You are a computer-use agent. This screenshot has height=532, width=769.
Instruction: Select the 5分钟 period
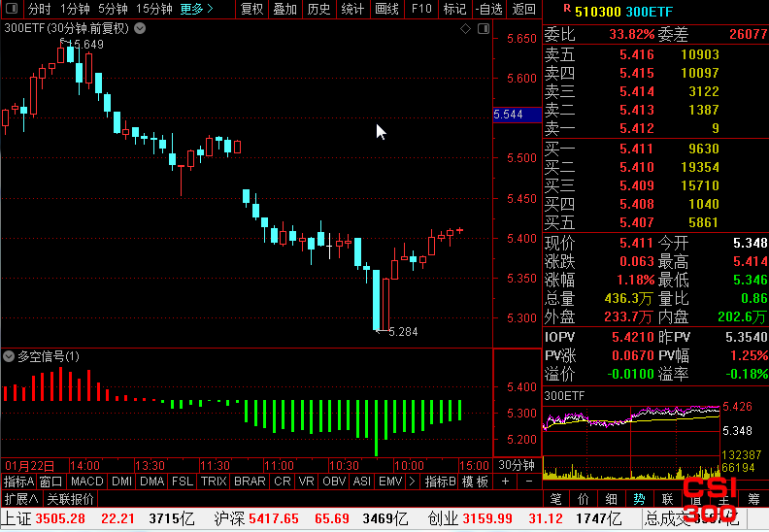tap(113, 9)
